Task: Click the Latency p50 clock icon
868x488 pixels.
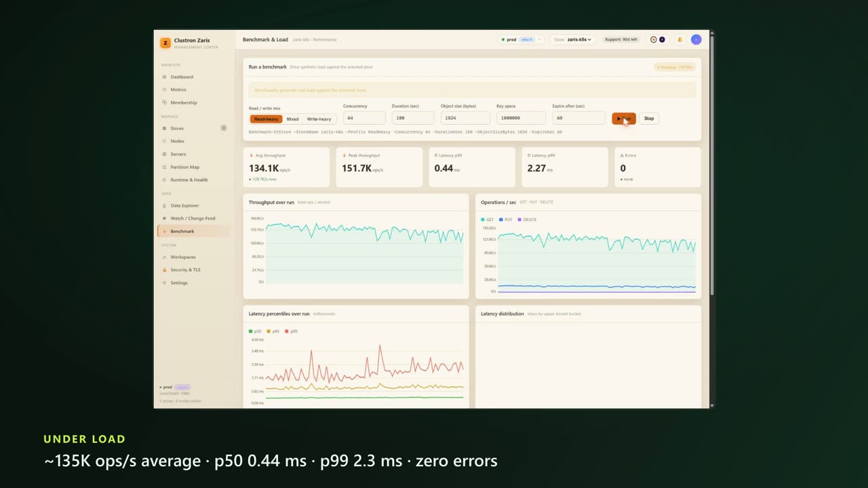Action: point(437,155)
